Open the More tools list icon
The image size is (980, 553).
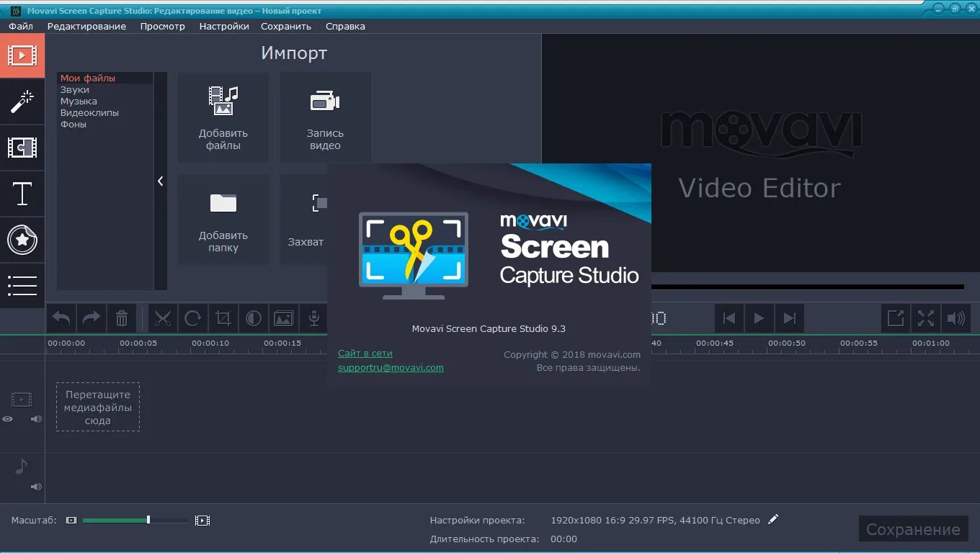22,286
